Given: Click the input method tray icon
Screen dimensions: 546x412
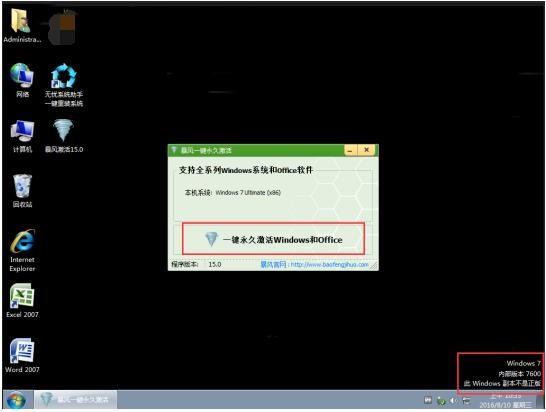Looking at the screenshot, I should 428,401.
